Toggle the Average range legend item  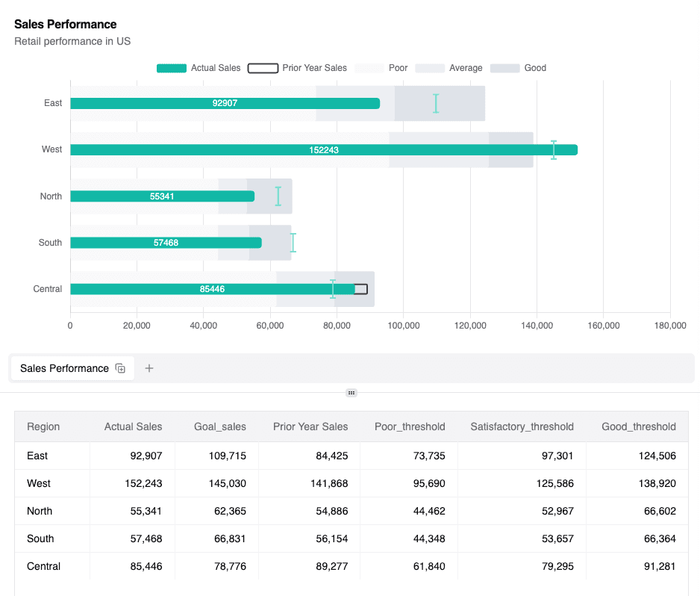(449, 68)
